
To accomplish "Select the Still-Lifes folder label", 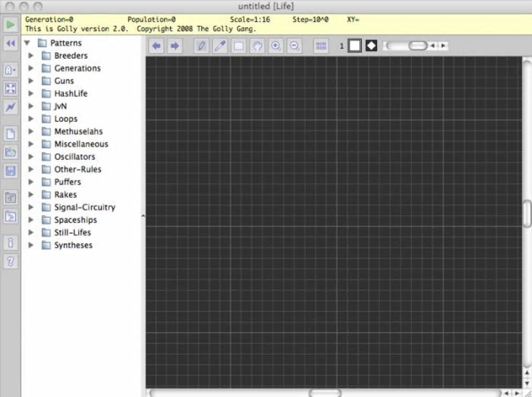I will click(x=72, y=233).
